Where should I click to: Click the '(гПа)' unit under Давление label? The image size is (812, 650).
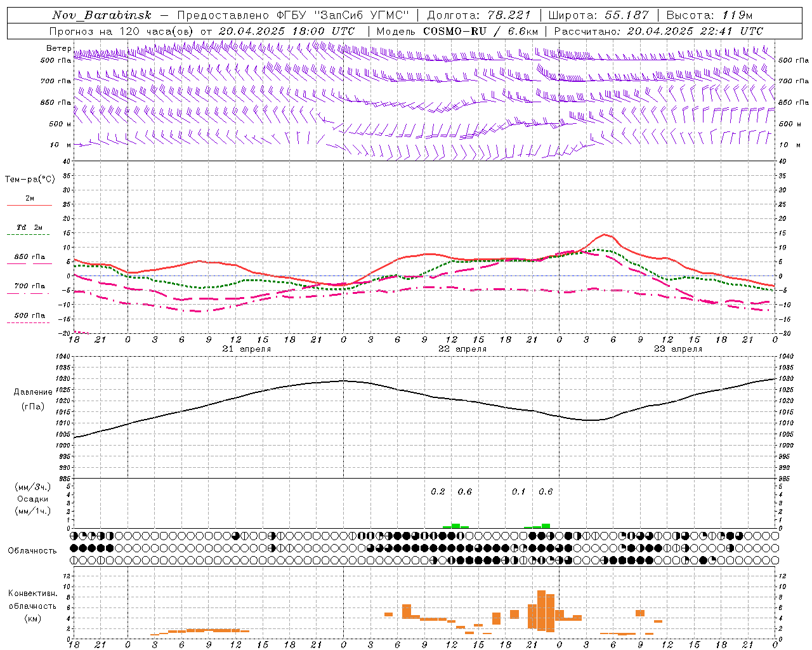click(x=33, y=406)
